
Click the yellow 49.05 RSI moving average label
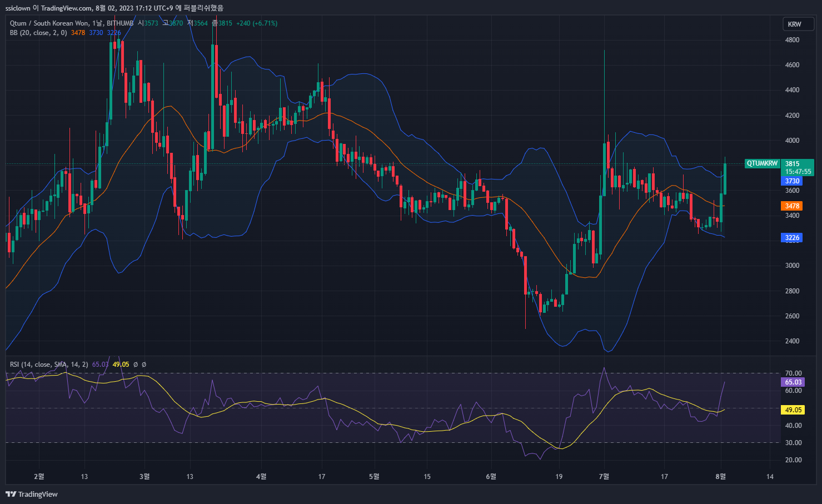coord(793,410)
